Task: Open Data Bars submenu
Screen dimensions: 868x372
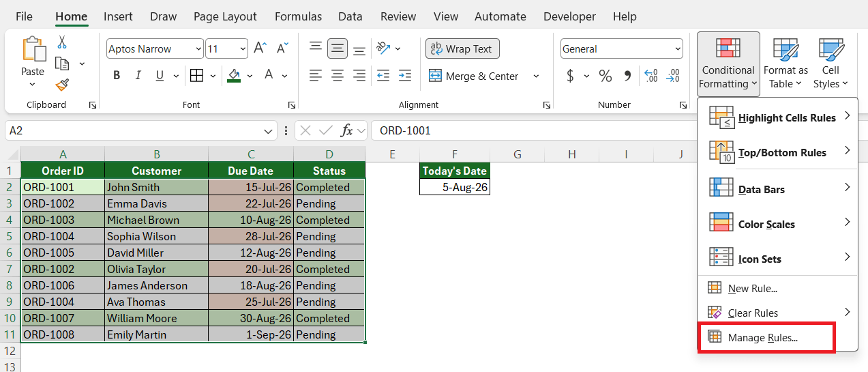Action: tap(777, 189)
